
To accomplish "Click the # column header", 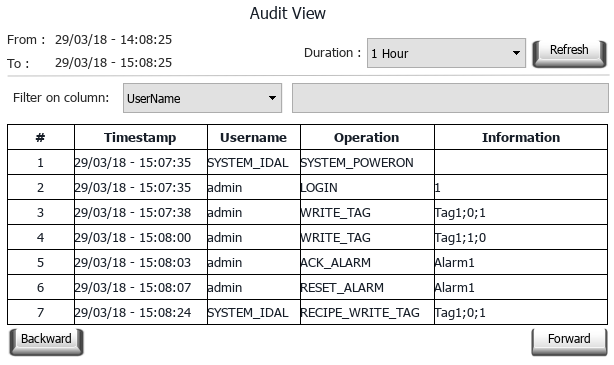I will coord(41,137).
